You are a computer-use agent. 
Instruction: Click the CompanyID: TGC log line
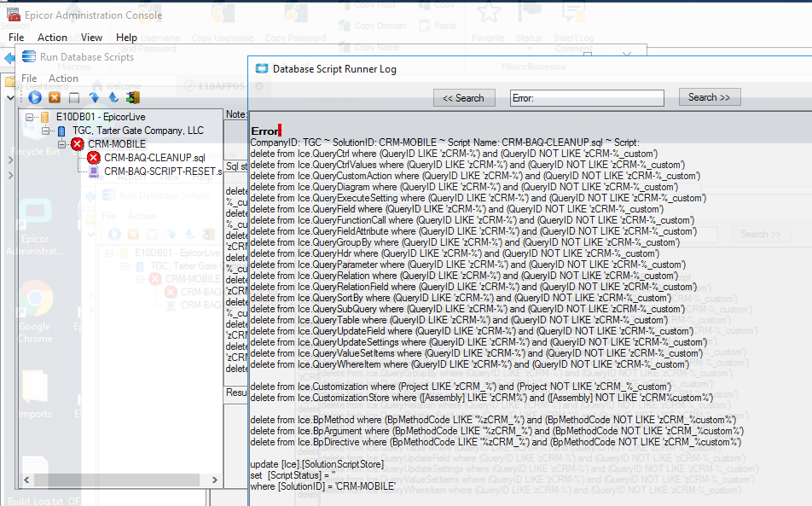tap(445, 142)
